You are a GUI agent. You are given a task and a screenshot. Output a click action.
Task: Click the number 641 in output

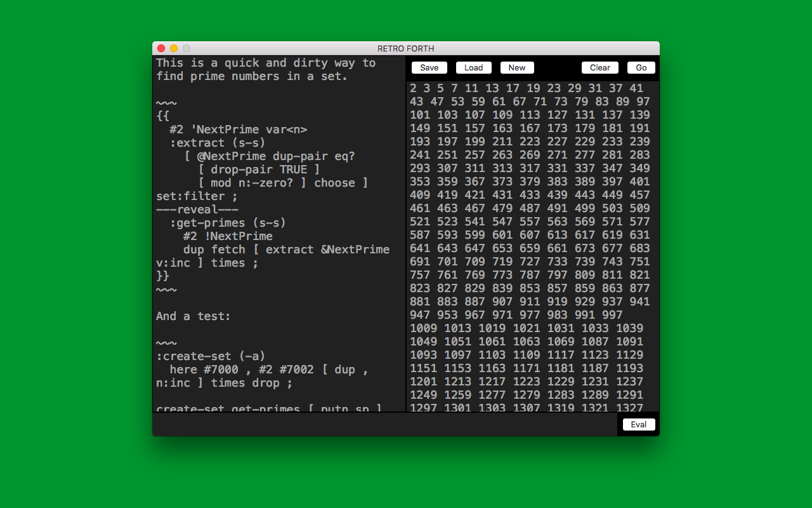420,248
